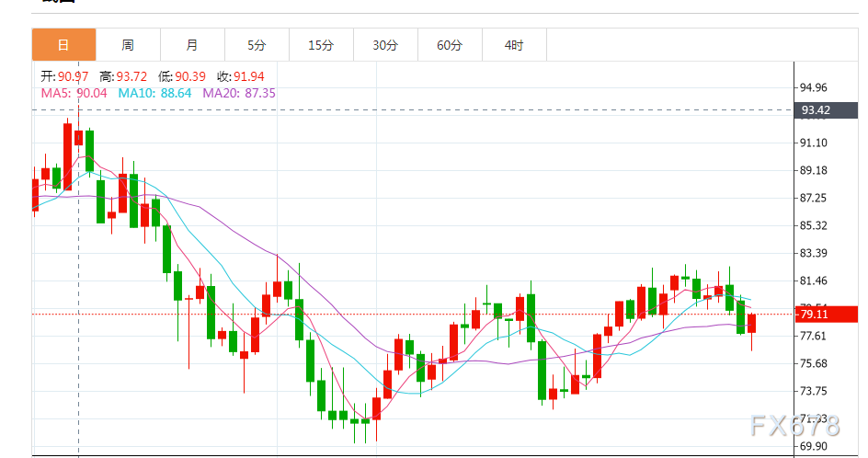
Task: Show the 60分 interval chart
Action: [x=450, y=44]
